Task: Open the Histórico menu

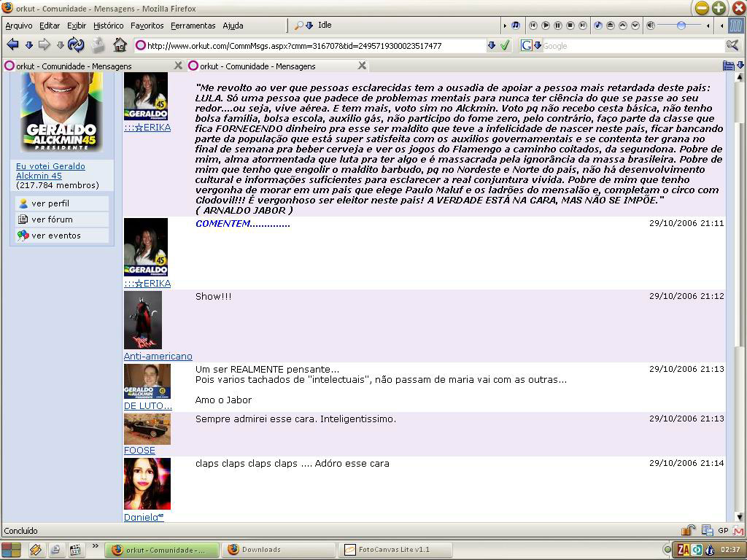Action: [108, 26]
